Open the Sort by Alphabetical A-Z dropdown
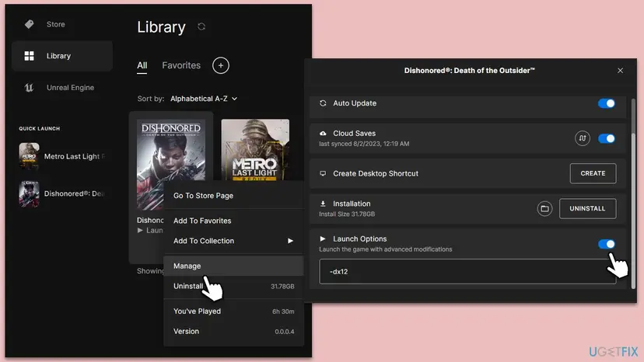The image size is (644, 362). pyautogui.click(x=204, y=99)
